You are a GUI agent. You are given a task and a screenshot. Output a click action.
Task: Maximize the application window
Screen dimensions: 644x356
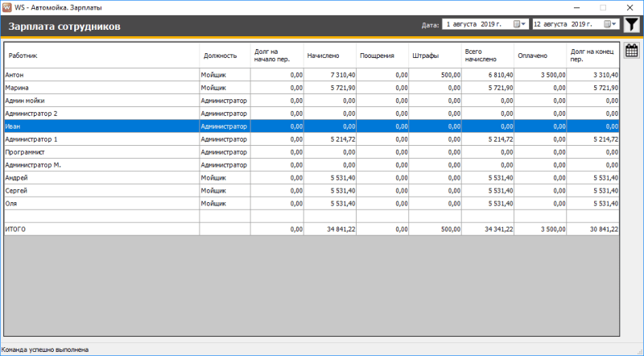(x=603, y=7)
